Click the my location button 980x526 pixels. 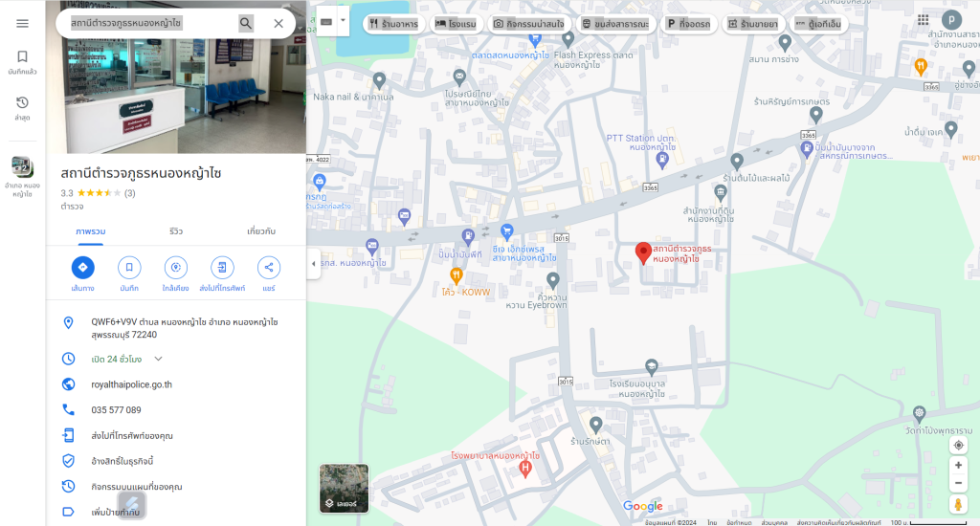(958, 446)
